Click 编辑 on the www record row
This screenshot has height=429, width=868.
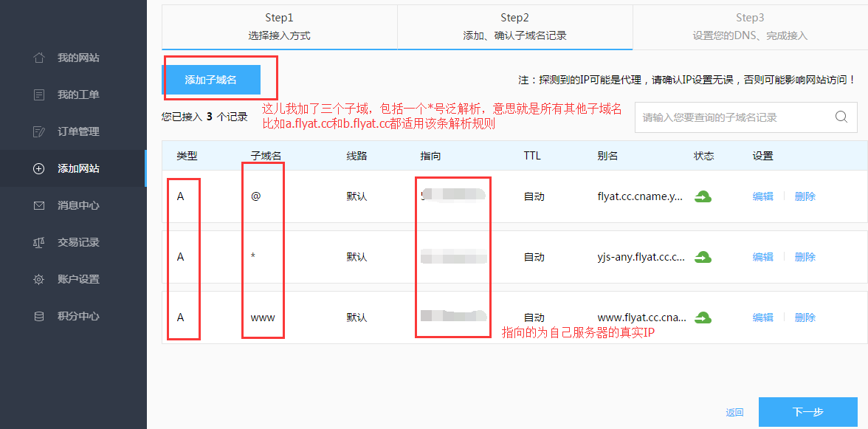[x=762, y=318]
